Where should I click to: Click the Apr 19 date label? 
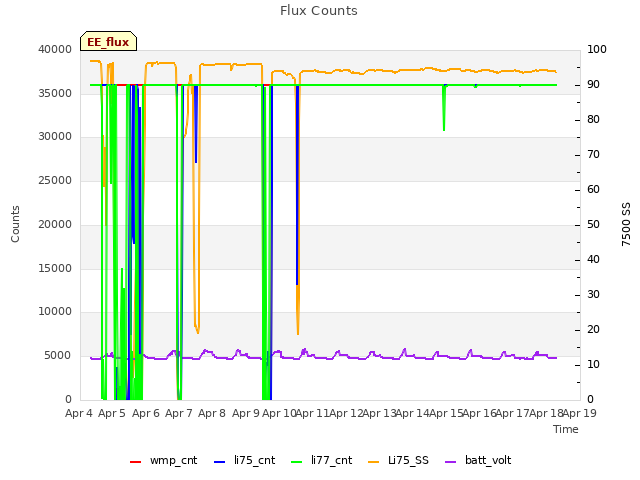click(x=579, y=413)
